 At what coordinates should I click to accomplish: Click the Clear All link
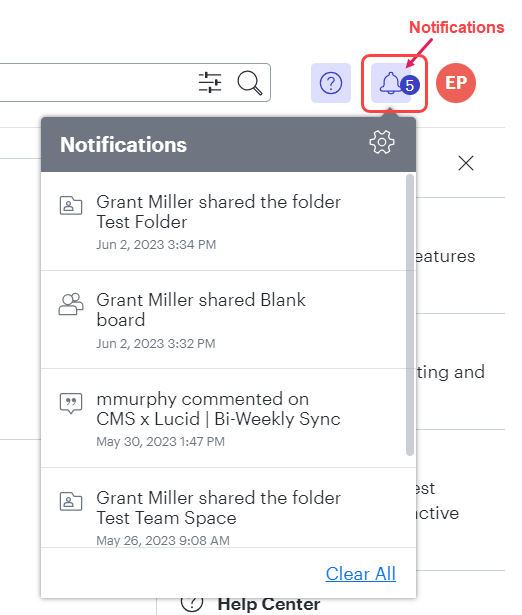(x=360, y=573)
